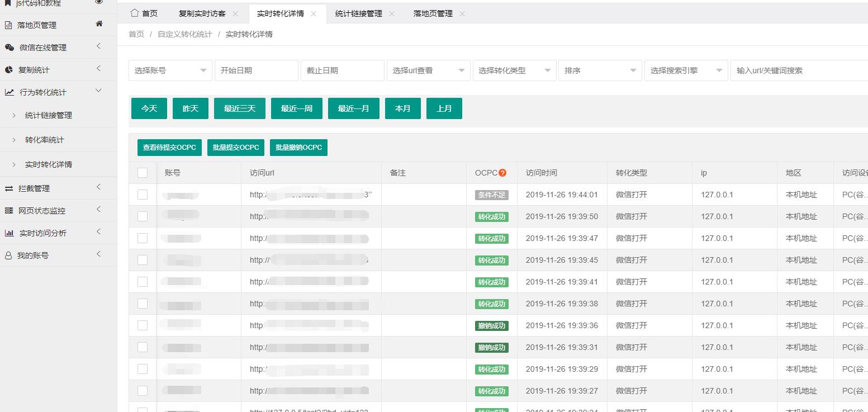
Task: Switch to the 统计链接管理 tab
Action: (358, 13)
